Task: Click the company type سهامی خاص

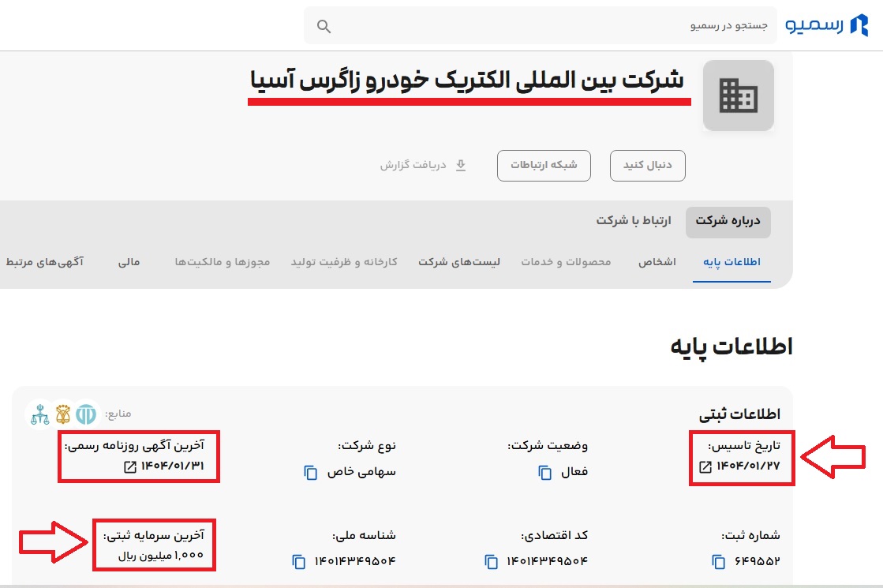Action: coord(361,472)
